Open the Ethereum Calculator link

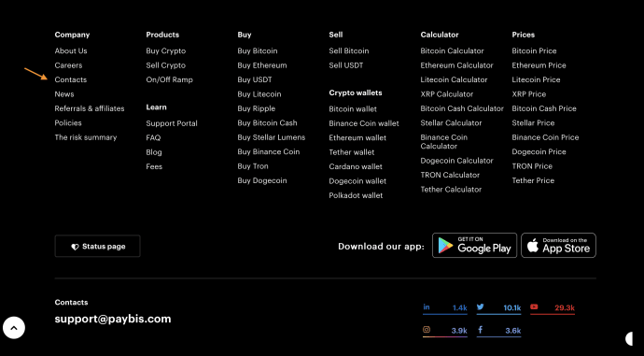coord(456,65)
